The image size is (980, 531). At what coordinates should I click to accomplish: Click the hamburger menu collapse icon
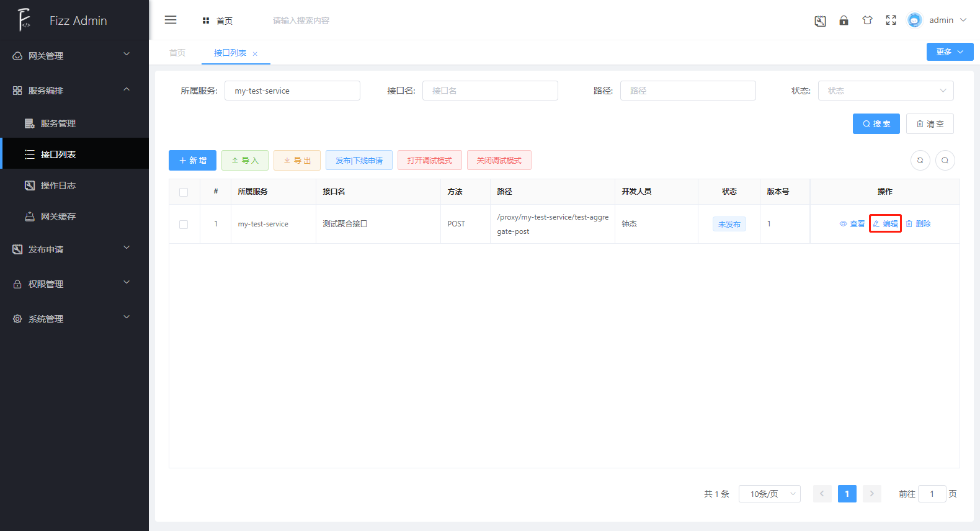171,20
